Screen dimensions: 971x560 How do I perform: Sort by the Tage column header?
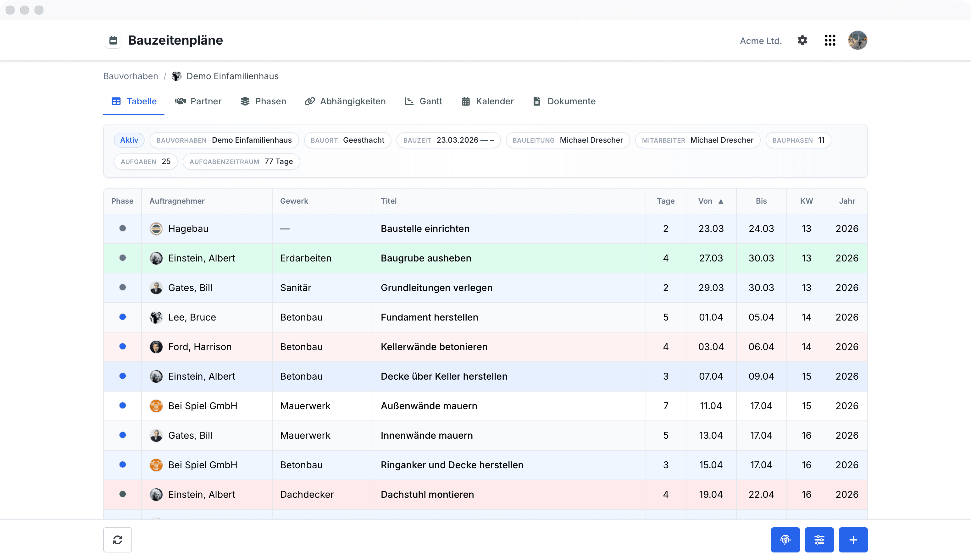pos(665,201)
